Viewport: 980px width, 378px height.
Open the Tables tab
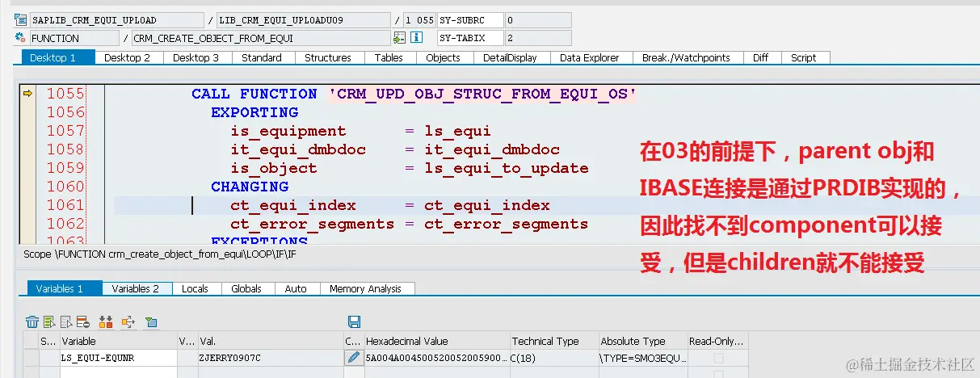click(389, 57)
